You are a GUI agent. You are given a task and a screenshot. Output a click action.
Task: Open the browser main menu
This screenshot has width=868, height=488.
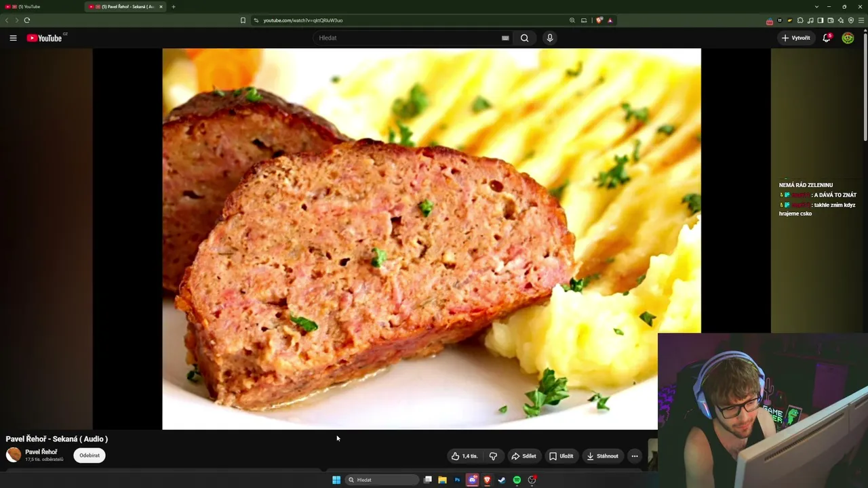coord(862,20)
